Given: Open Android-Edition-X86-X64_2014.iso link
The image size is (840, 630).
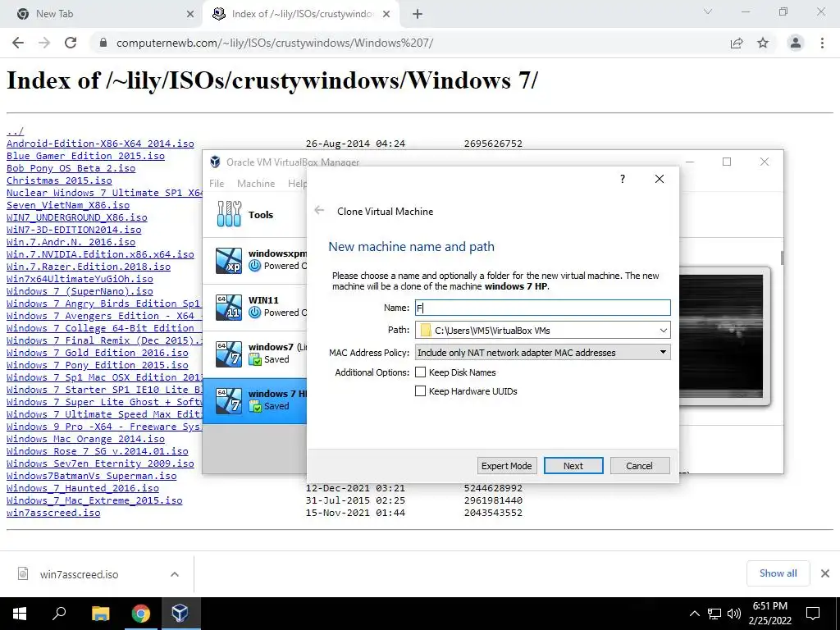Looking at the screenshot, I should (x=100, y=144).
